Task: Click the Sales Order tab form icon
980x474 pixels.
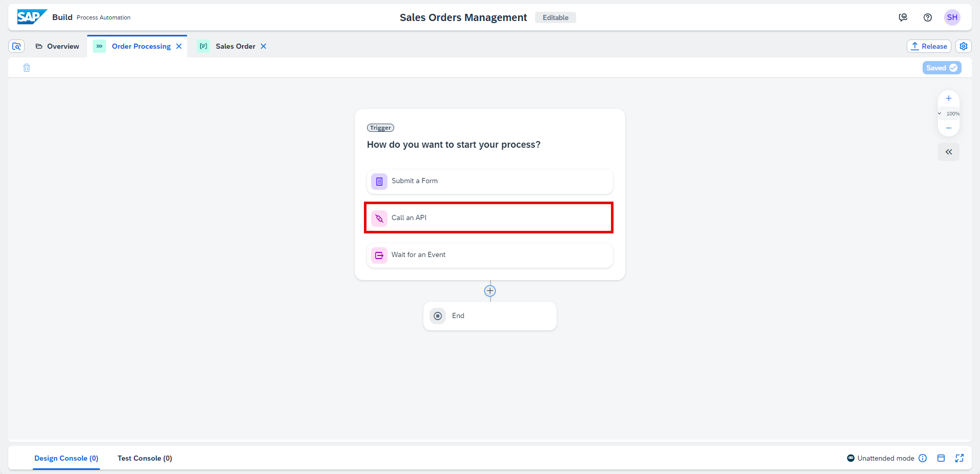Action: pos(203,46)
